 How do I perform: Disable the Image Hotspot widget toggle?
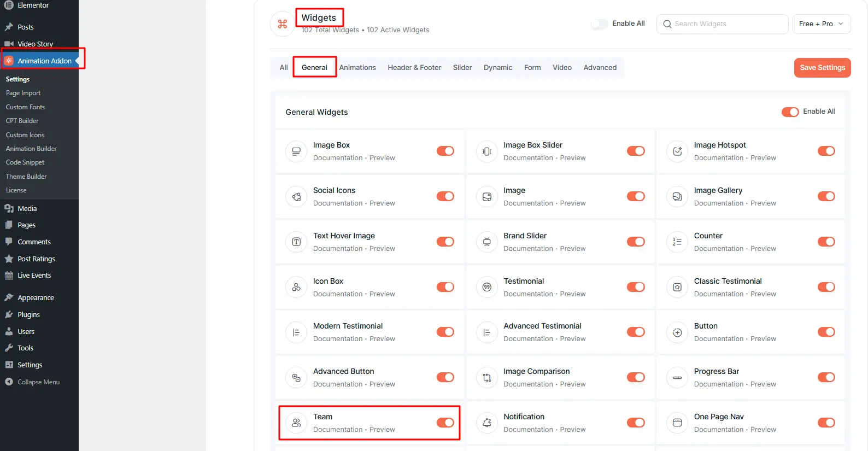point(826,151)
